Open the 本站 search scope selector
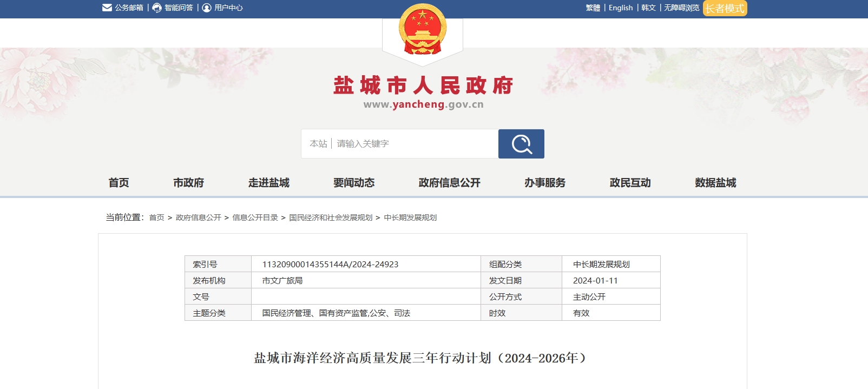 click(318, 144)
